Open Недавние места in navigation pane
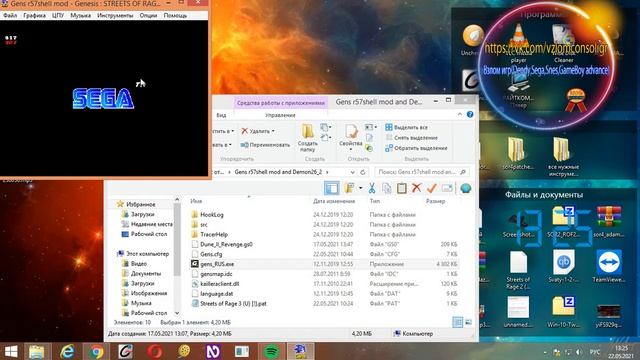Image resolution: width=640 pixels, height=360 pixels. (x=151, y=224)
